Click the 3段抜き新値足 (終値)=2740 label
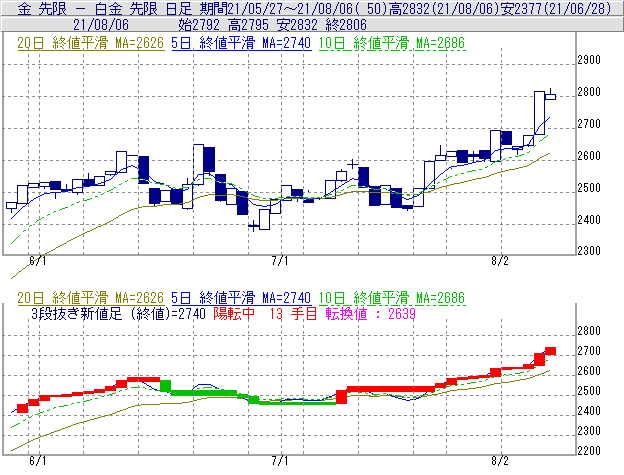Screen dimensions: 624x475 coord(118,314)
